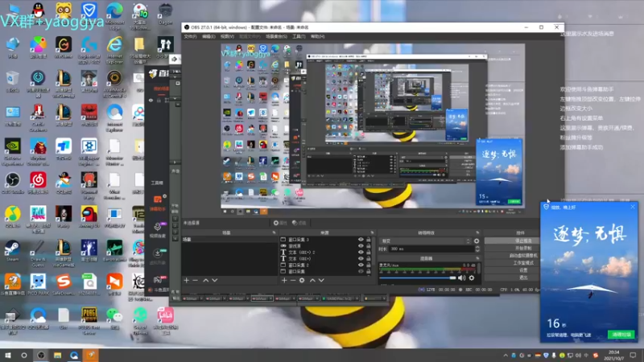This screenshot has height=362, width=644.
Task: Move the scene down with the arrow
Action: pos(214,280)
